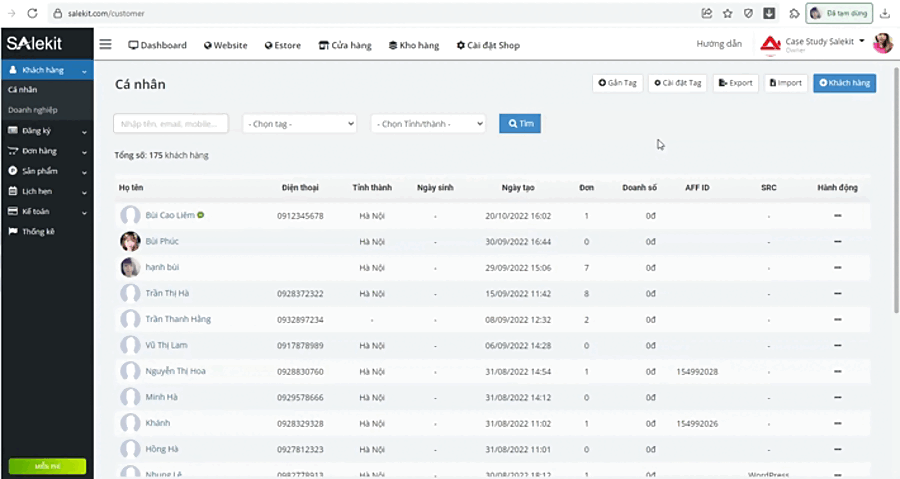Bookmark this page with star icon
The height and width of the screenshot is (479, 900).
coord(728,13)
